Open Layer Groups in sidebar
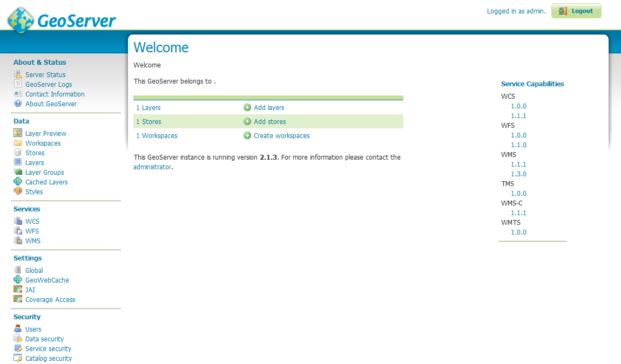 click(x=45, y=172)
